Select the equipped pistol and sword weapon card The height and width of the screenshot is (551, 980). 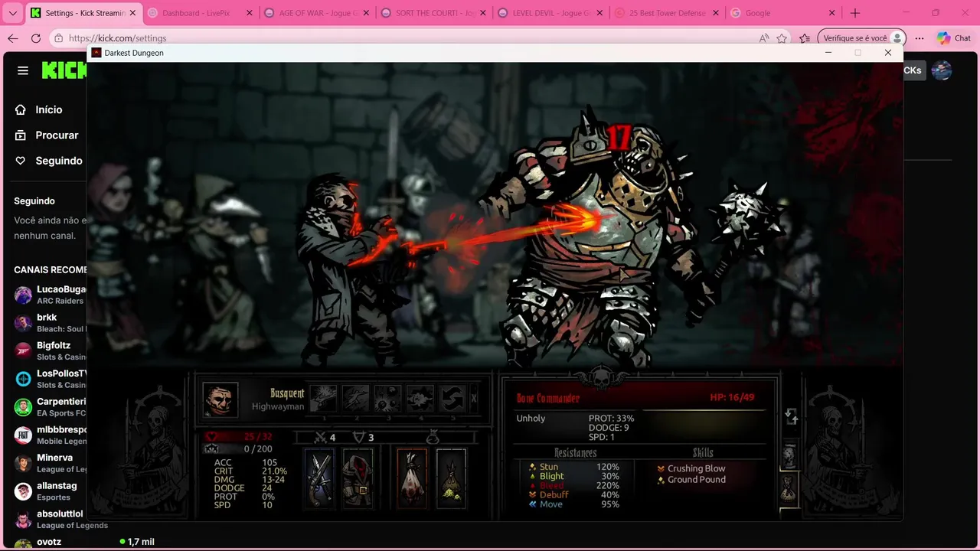[x=320, y=478]
